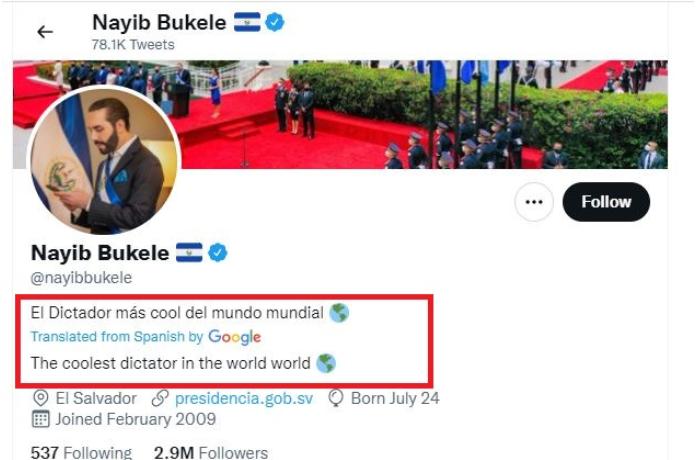Click the verified badge beside profile name
This screenshot has width=700, height=460.
pos(217,253)
